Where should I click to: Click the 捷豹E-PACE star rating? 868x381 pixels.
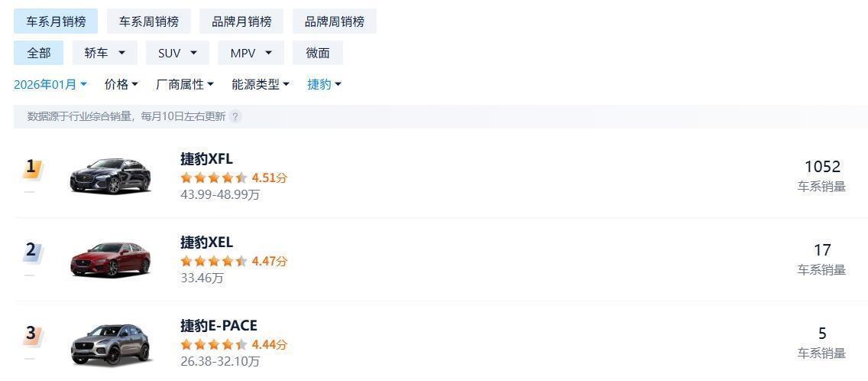pos(214,344)
